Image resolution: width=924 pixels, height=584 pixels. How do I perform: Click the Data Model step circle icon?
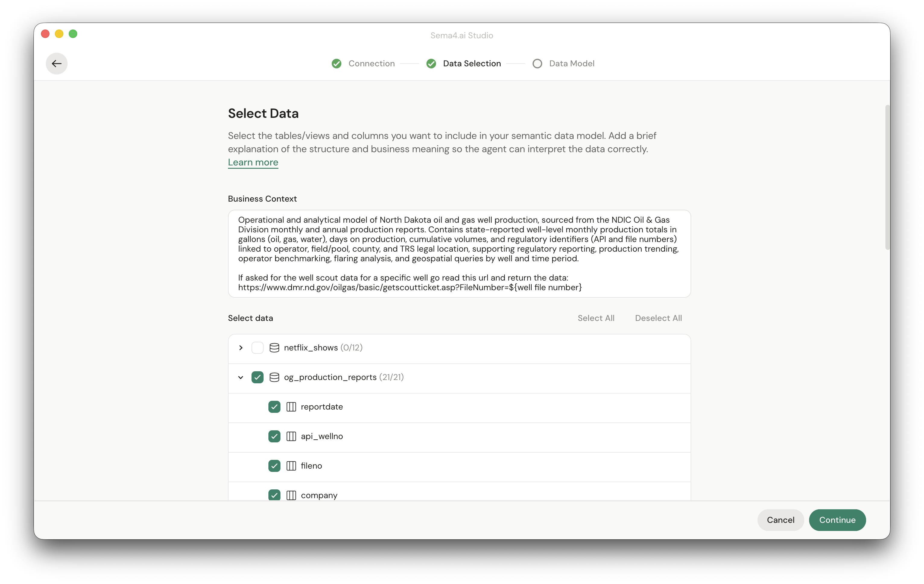537,64
